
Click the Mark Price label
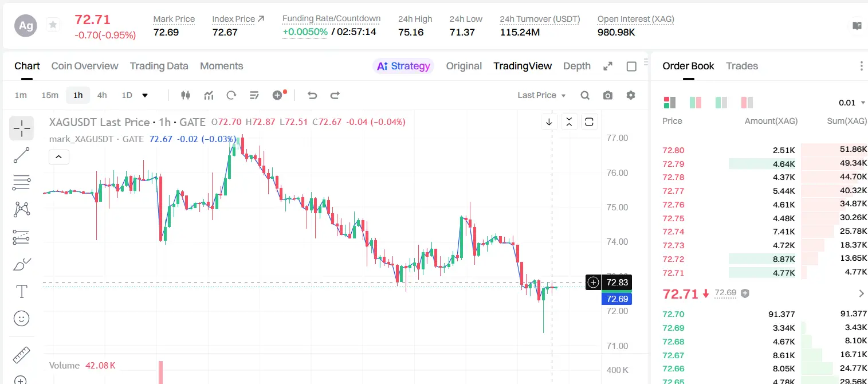tap(174, 19)
